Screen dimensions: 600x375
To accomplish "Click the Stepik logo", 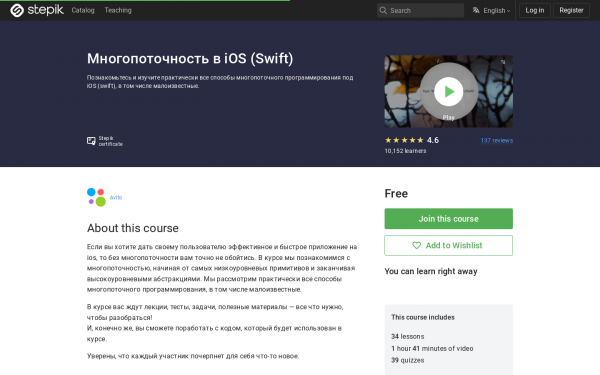I will [x=37, y=10].
